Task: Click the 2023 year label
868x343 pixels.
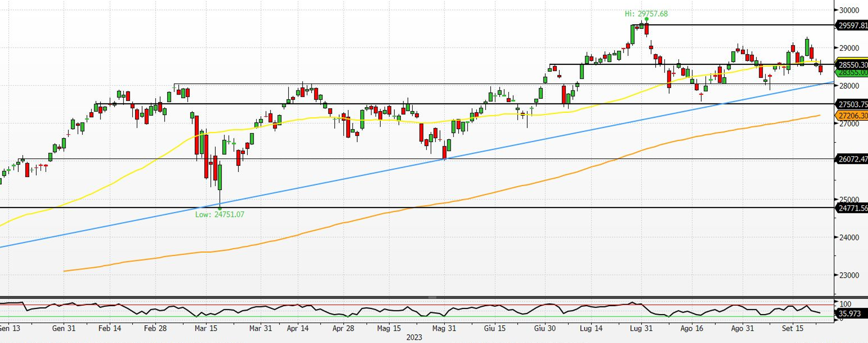Action: [414, 337]
